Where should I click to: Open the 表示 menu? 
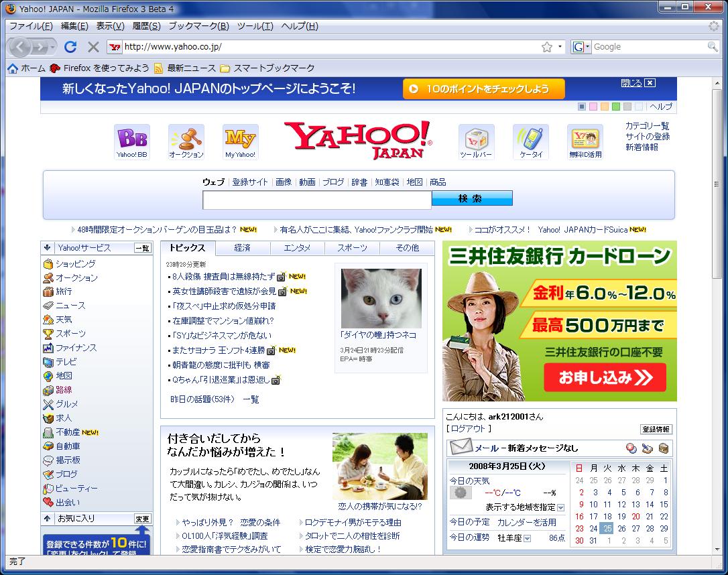click(x=110, y=26)
